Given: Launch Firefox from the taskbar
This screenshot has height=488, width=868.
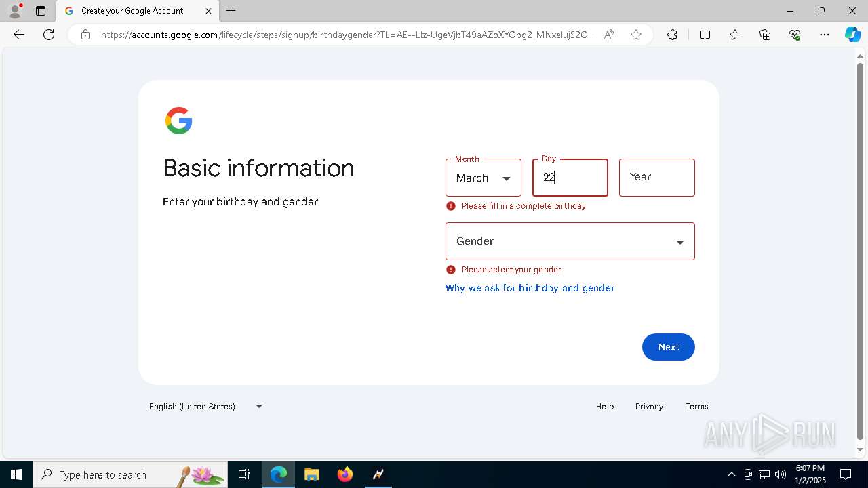Looking at the screenshot, I should (345, 474).
